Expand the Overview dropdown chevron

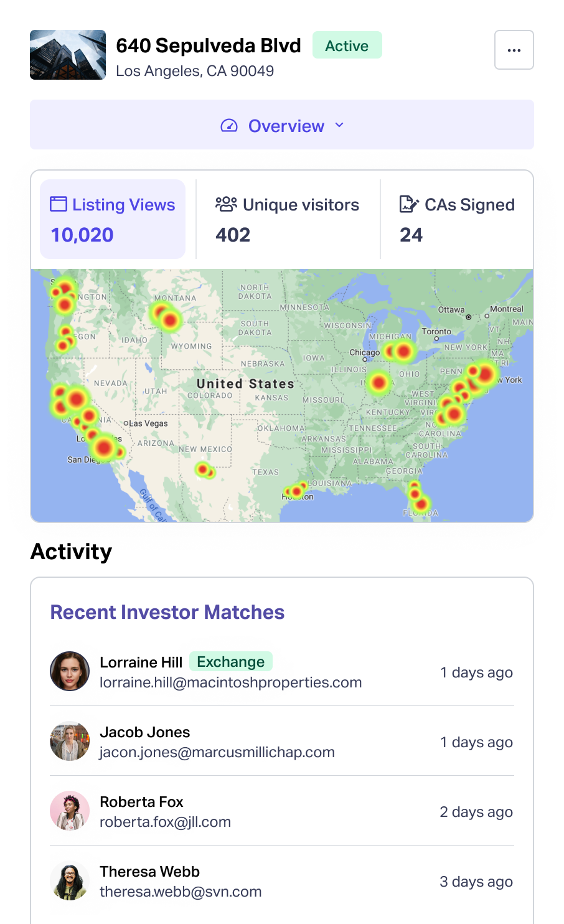coord(339,125)
